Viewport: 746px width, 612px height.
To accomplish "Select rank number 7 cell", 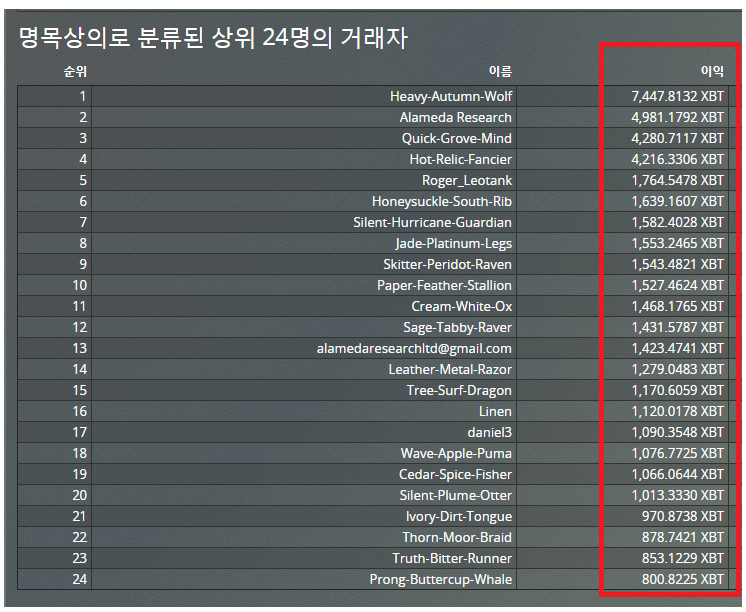I will point(55,222).
